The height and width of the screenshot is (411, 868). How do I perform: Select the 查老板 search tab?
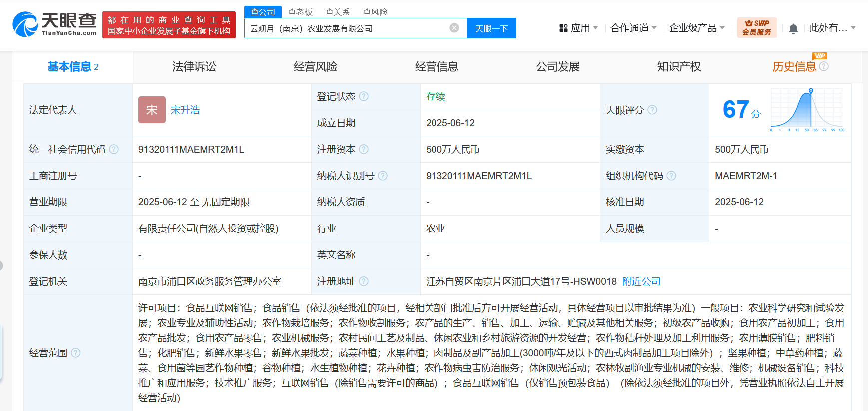pos(300,12)
